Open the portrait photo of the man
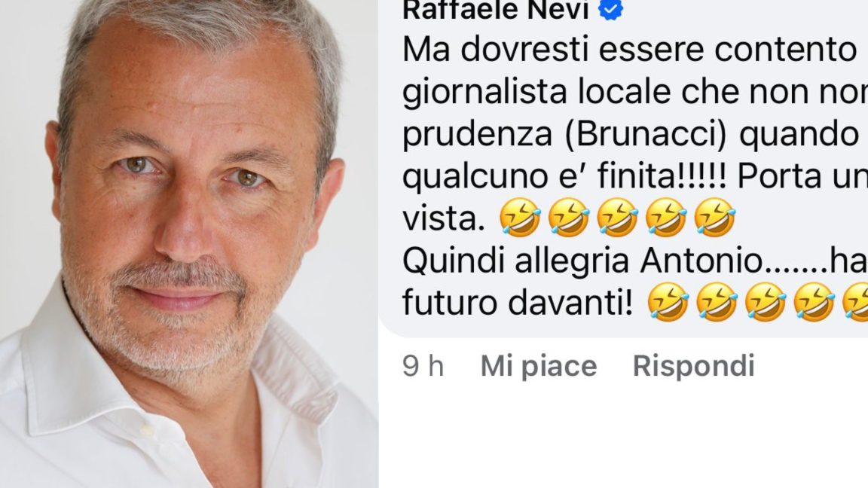Viewport: 868px width, 488px height. click(189, 244)
